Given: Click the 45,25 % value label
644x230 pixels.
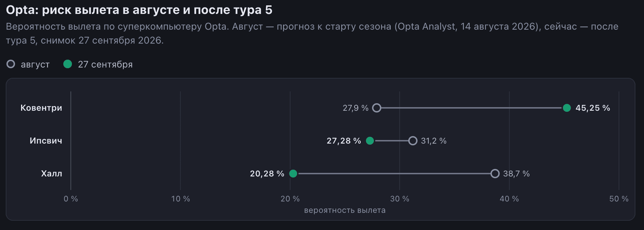Looking at the screenshot, I should [x=593, y=108].
